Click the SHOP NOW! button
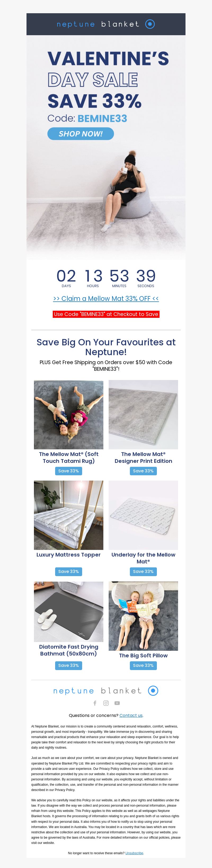The image size is (212, 868). (81, 134)
